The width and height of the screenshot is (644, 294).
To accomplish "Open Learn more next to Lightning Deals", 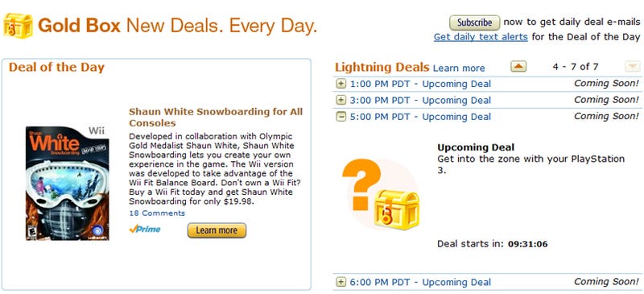I will point(459,68).
